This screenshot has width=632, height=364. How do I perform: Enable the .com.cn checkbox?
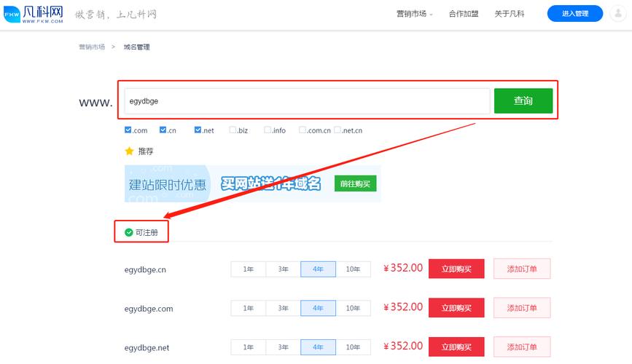tap(303, 130)
